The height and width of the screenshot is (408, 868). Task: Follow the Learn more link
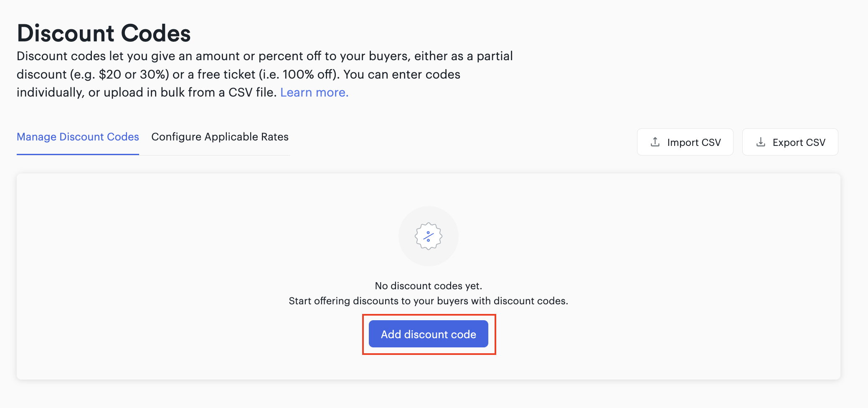pos(314,92)
